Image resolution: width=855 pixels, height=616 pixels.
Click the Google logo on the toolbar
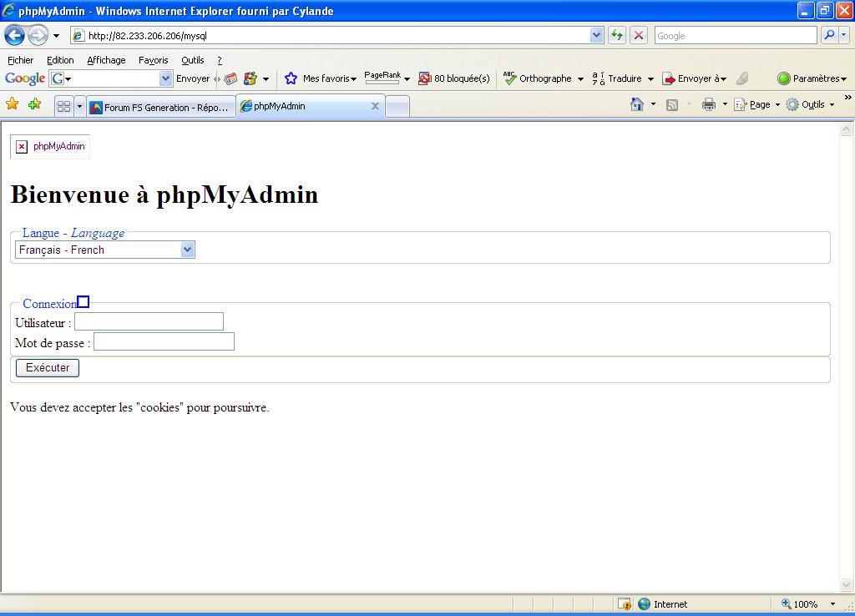[x=24, y=78]
